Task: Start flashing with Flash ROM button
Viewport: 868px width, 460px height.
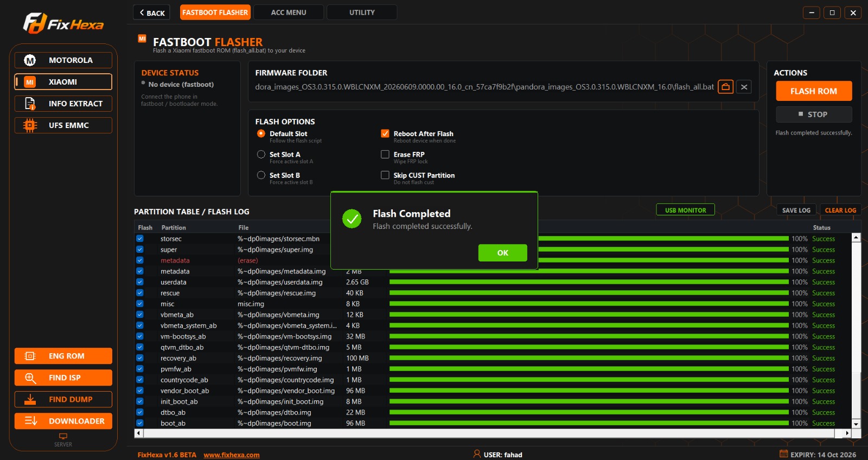Action: coord(814,91)
